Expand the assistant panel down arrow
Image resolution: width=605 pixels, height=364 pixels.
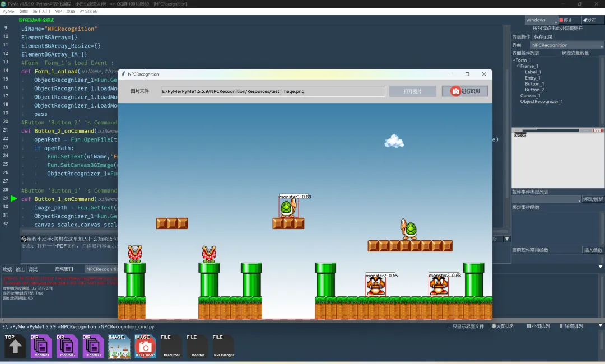[507, 239]
